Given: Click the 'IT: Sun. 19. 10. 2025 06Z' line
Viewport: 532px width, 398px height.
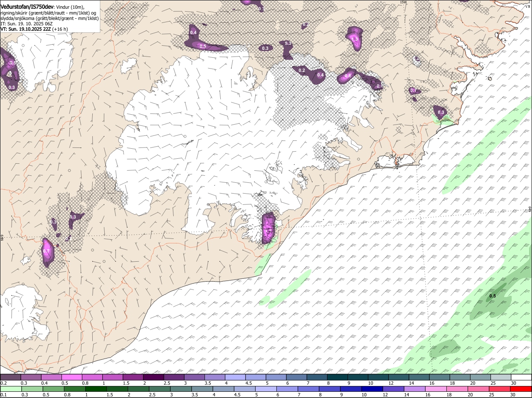Looking at the screenshot, I should click(x=26, y=24).
